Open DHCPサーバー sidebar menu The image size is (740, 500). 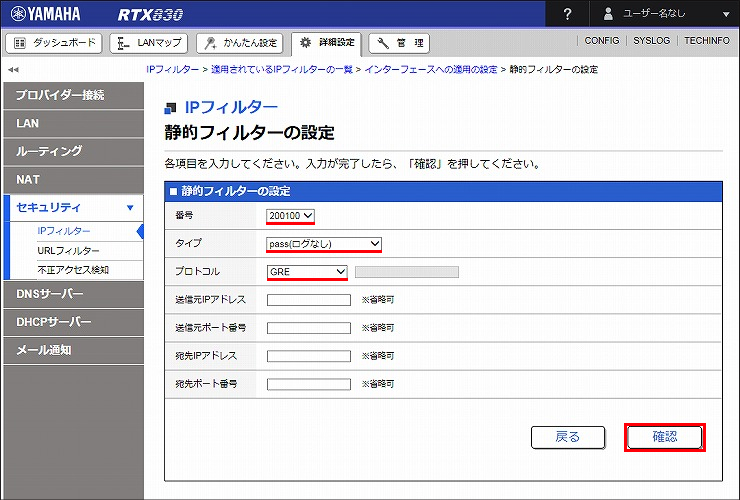coord(74,322)
